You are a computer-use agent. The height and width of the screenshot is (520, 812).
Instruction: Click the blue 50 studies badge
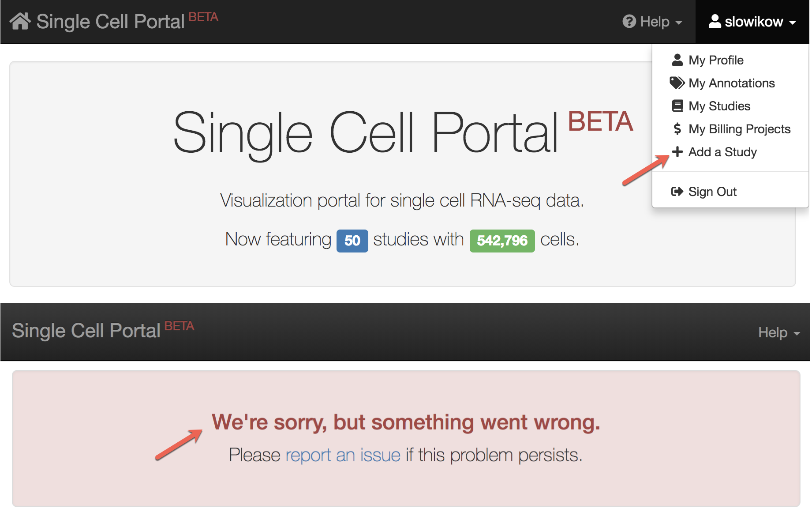pos(352,241)
